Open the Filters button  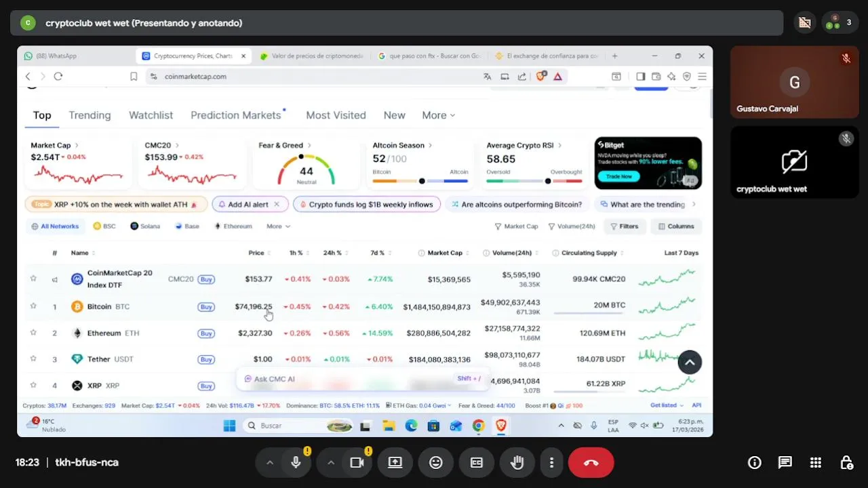click(625, 226)
